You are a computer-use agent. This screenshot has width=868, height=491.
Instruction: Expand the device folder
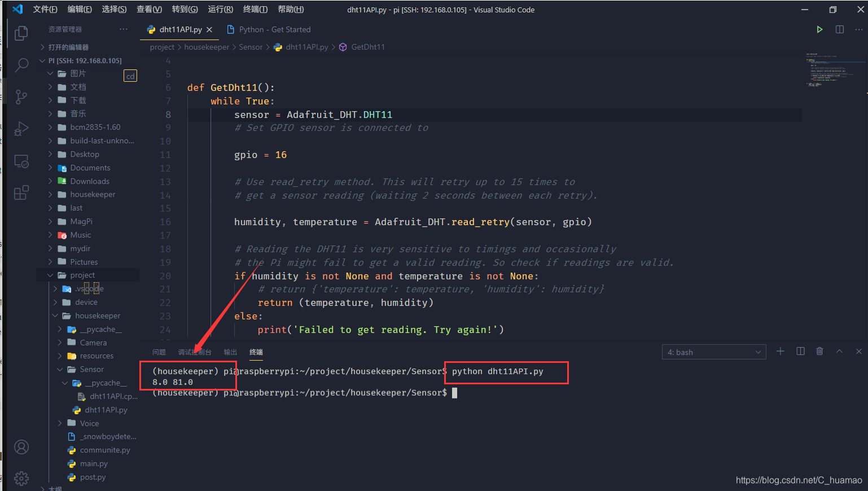click(86, 302)
